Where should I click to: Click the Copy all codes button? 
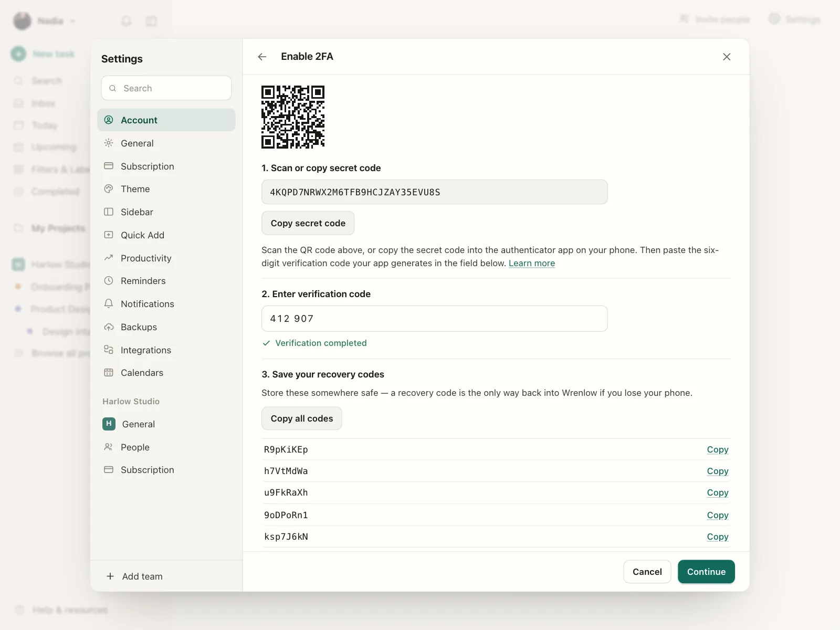[302, 418]
